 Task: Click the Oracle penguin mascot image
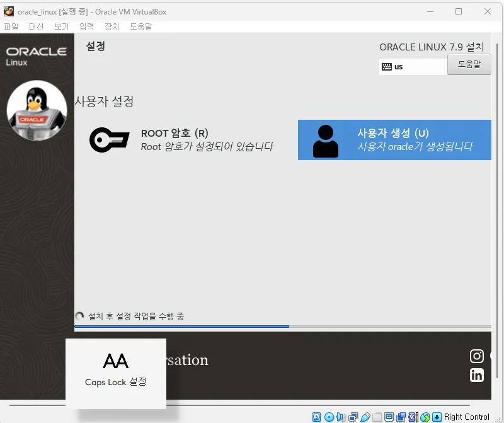(37, 110)
